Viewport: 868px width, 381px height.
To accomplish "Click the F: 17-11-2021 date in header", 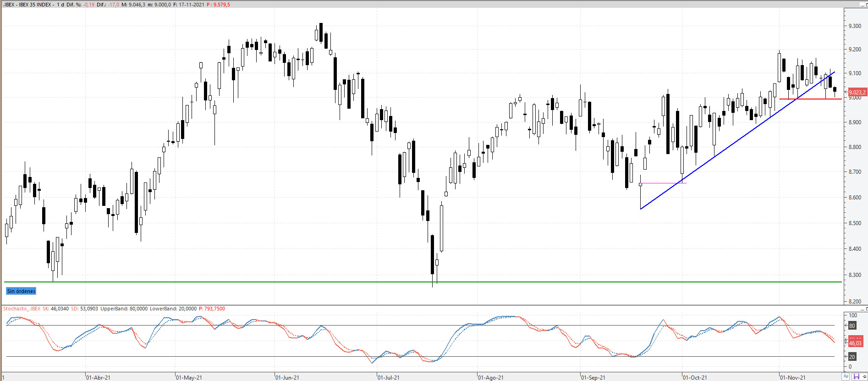I will coord(188,5).
